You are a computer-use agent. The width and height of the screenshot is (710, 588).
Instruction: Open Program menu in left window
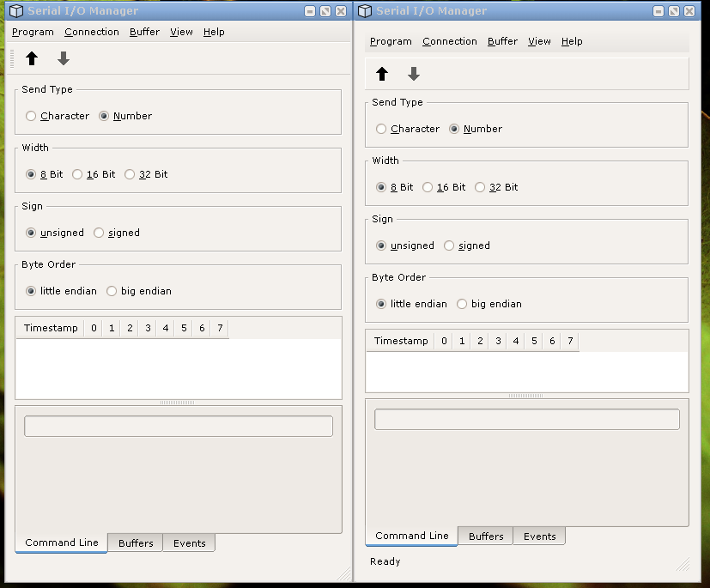coord(33,32)
